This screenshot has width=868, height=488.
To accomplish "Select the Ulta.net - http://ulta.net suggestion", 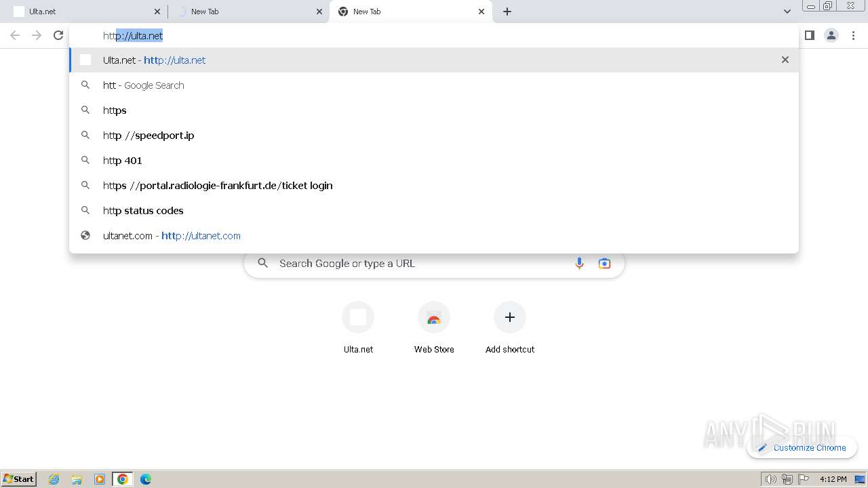I will tap(434, 60).
